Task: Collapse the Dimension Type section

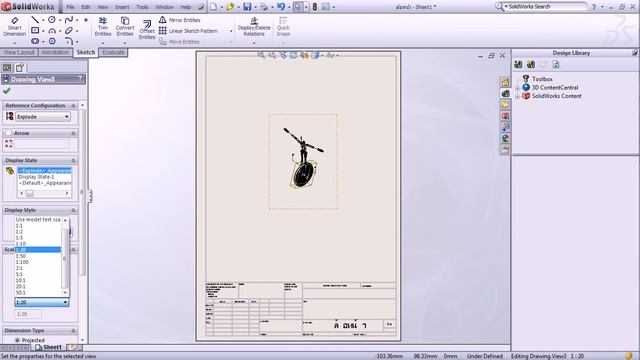Action: click(x=73, y=331)
